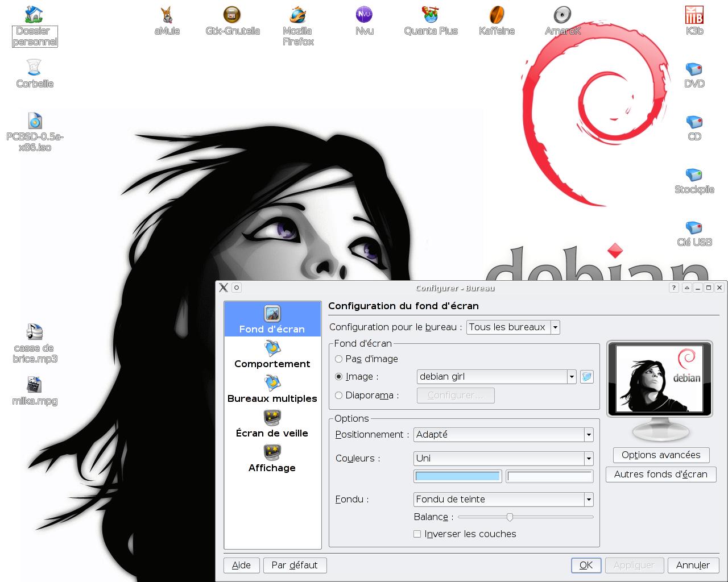Viewport: 728px width, 582px height.
Task: Click the Balance slider handle
Action: (510, 517)
